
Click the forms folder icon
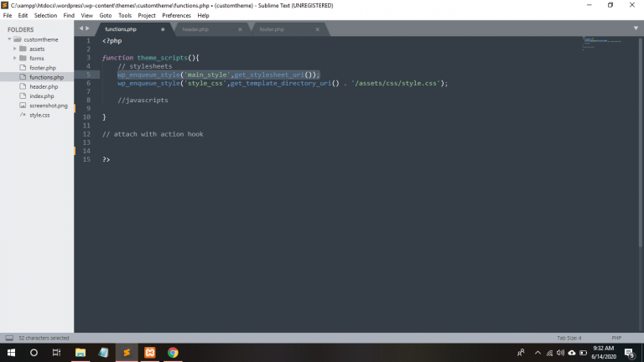pyautogui.click(x=23, y=59)
